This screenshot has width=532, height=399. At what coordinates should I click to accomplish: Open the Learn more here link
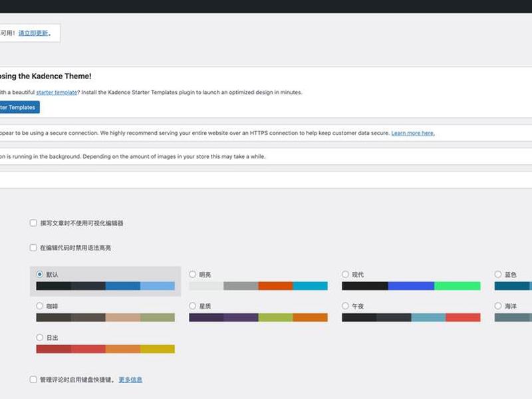tap(413, 133)
